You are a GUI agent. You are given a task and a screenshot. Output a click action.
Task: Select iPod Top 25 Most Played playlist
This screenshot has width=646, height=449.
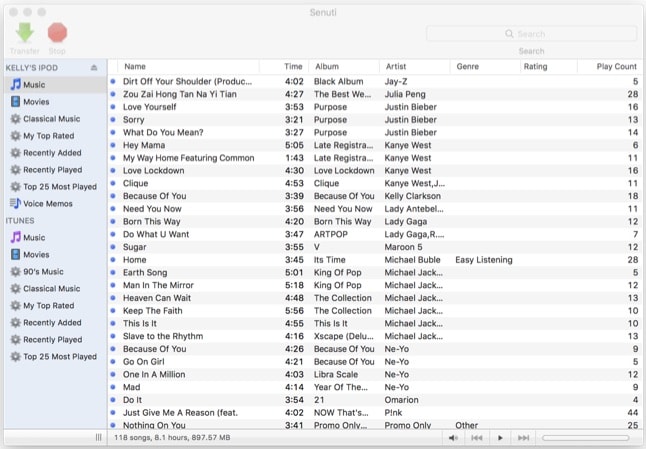[59, 186]
